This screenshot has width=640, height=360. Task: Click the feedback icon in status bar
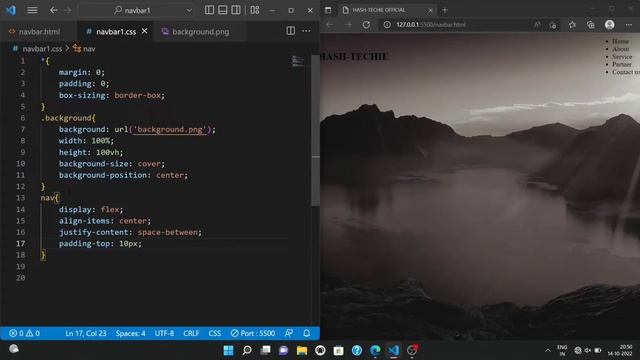[x=289, y=333]
